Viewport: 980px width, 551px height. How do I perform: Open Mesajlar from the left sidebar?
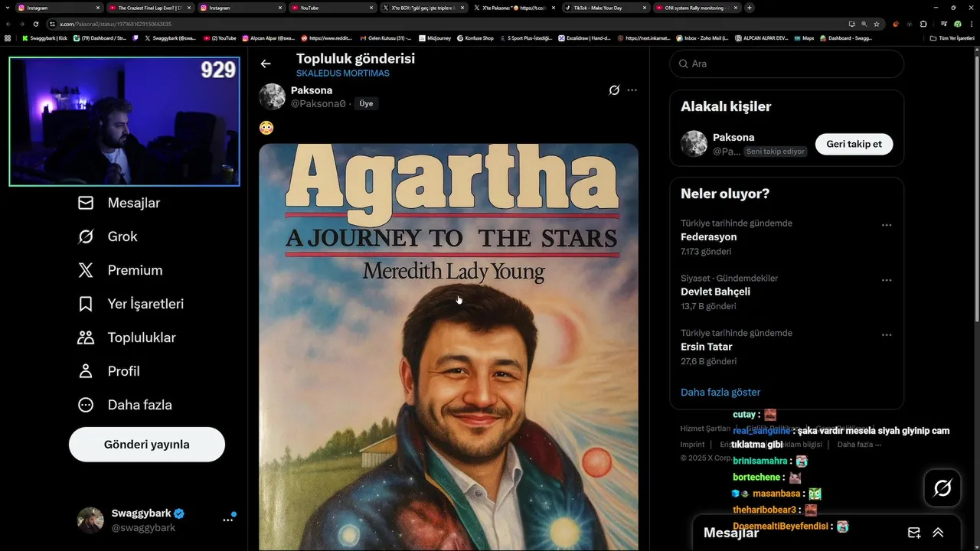pos(119,203)
